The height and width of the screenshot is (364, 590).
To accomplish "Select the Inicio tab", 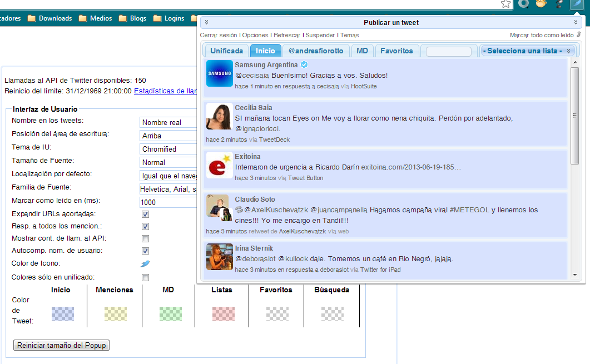I will click(265, 51).
